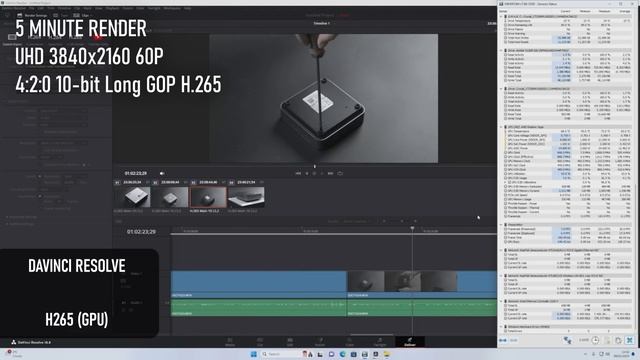Click go to first frame transport button
The height and width of the screenshot is (360, 640).
[x=298, y=173]
